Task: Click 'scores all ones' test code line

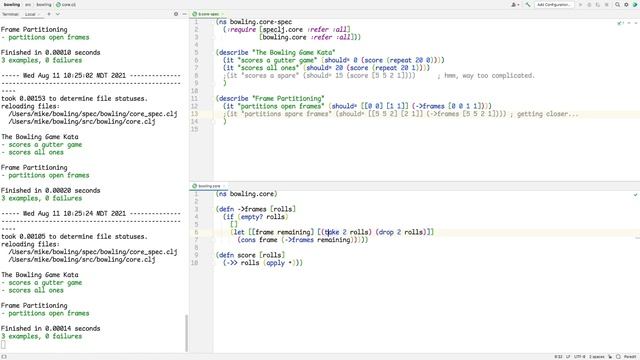Action: (326, 68)
